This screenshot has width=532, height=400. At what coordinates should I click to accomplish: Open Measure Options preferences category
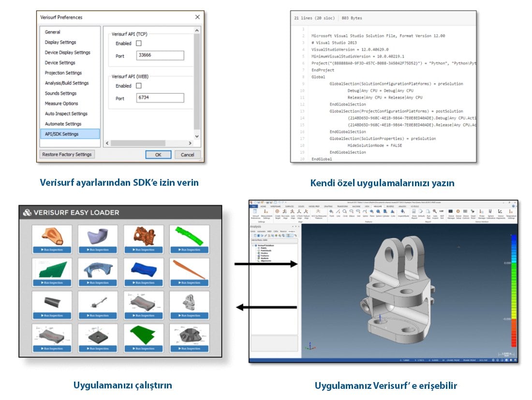(x=61, y=104)
